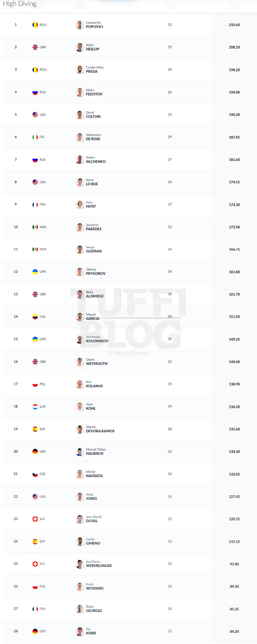The image size is (257, 644).
Task: Click Steve Lo Bue's avatar photo
Action: pos(80,182)
